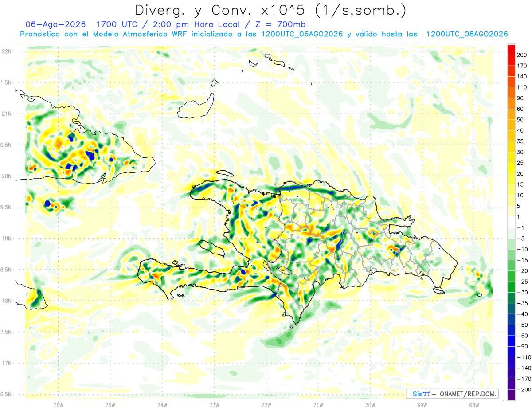Click the colorbar value '110'

522,87
